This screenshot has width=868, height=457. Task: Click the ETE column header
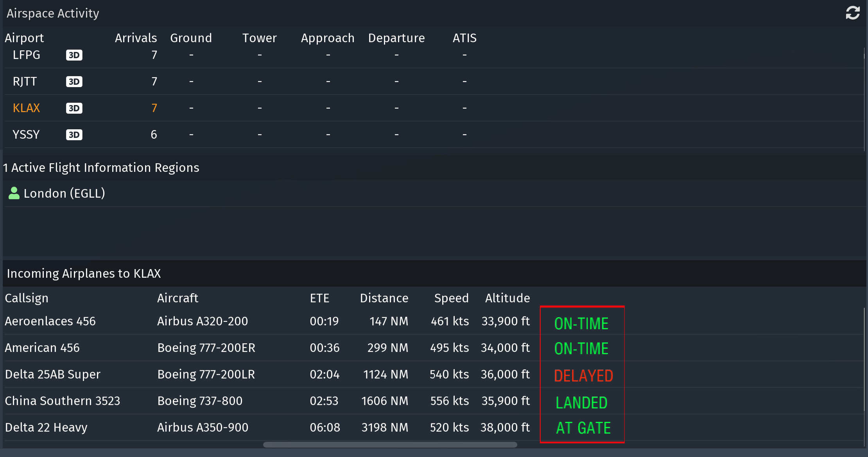pos(319,298)
